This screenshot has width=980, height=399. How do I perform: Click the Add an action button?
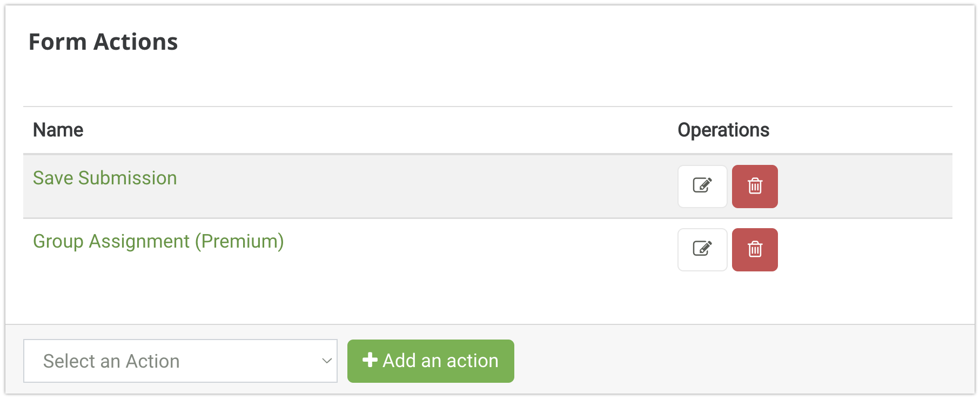tap(431, 361)
